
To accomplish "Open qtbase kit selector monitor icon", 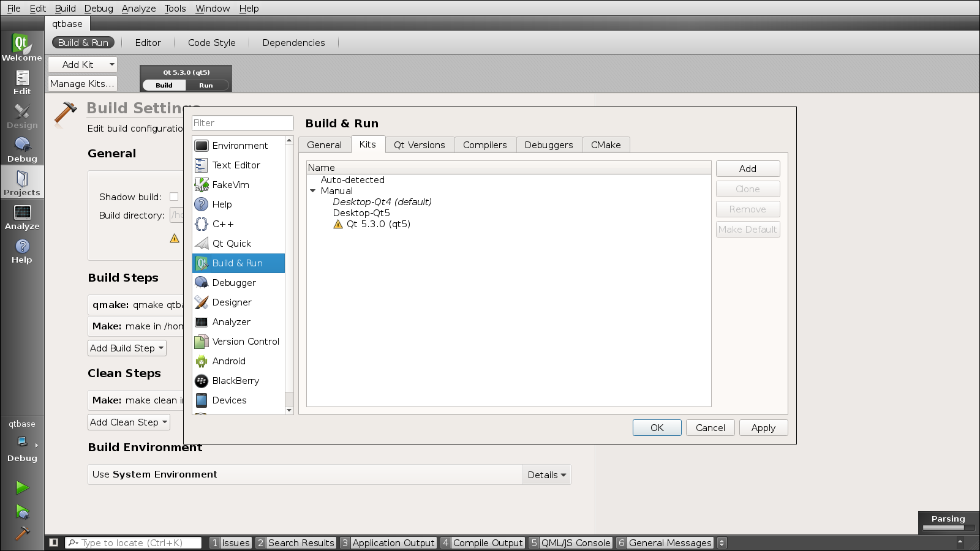I will pyautogui.click(x=23, y=441).
